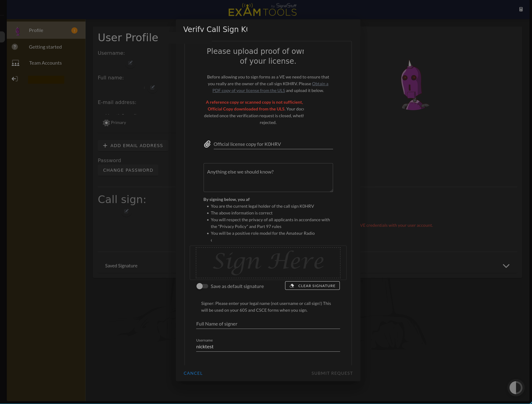Image resolution: width=532 pixels, height=404 pixels.
Task: Click ADD EMAIL ADDRESS button
Action: pos(133,146)
